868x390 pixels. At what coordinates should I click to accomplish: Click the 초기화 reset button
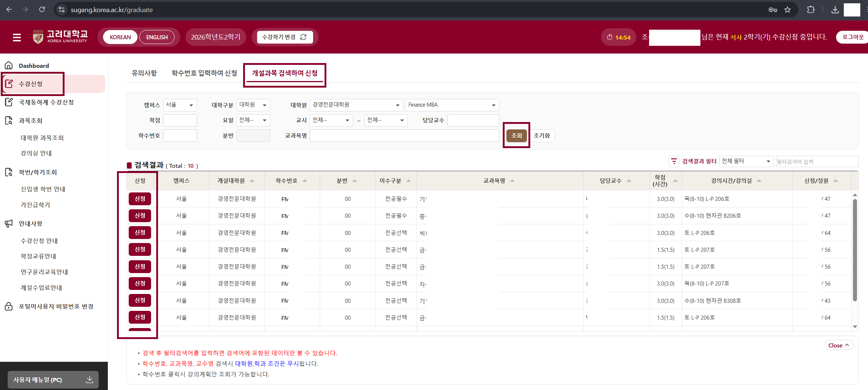(x=542, y=136)
